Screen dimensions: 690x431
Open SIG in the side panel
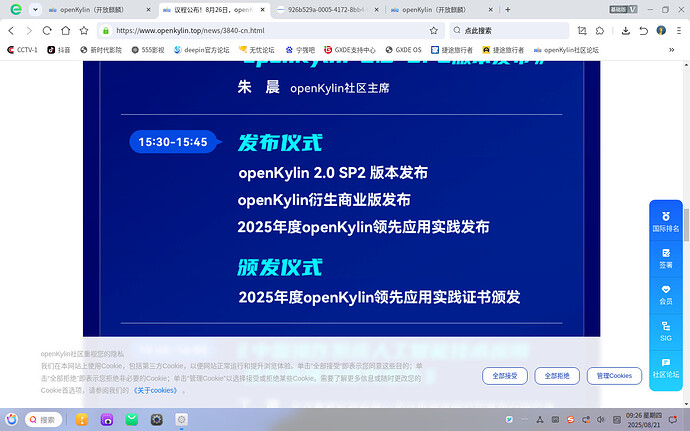(666, 332)
